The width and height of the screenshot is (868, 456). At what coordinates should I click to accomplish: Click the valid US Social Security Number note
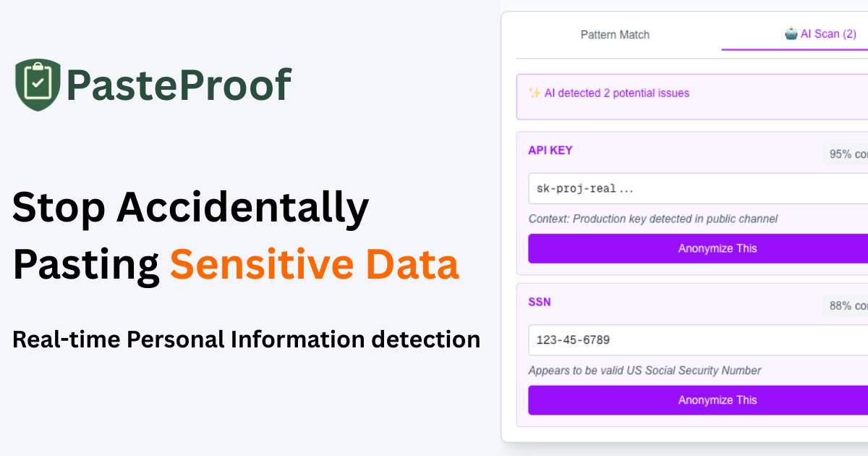[644, 370]
